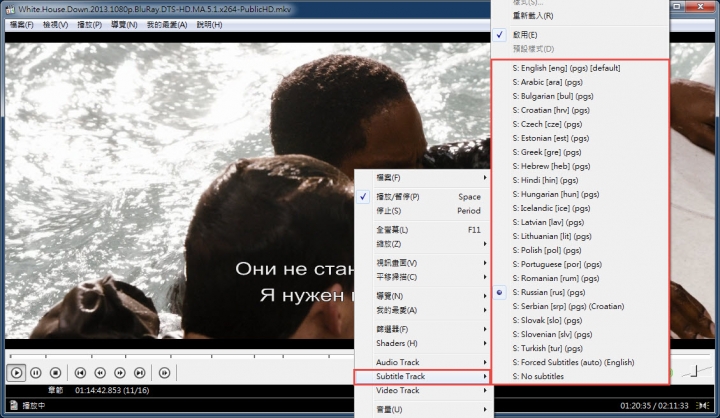Expand 視訊畫面(V) submenu
This screenshot has width=720, height=418.
point(423,263)
